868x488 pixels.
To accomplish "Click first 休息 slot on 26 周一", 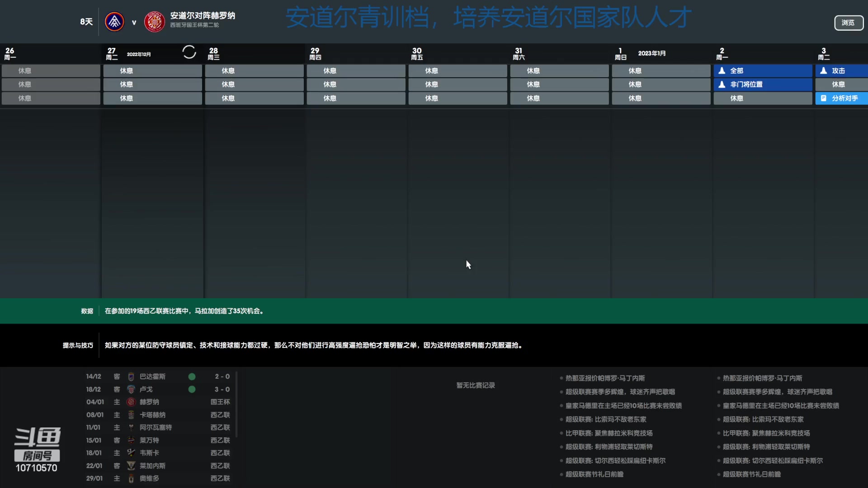I will coord(51,71).
